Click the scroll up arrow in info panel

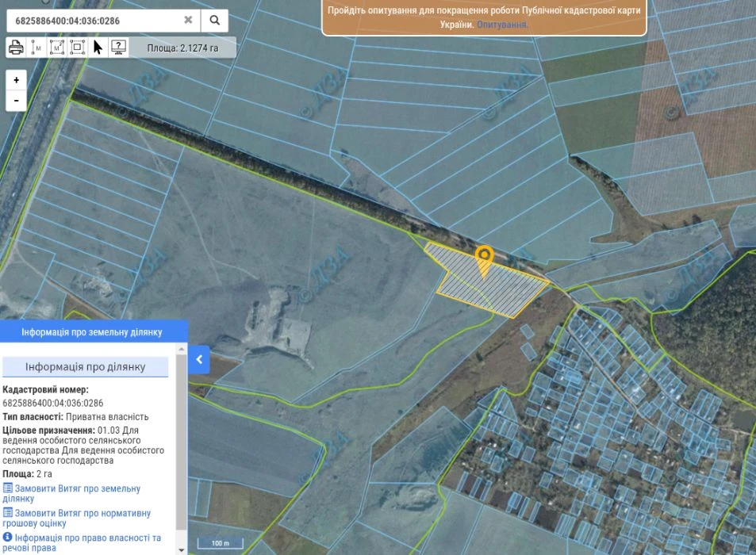pos(182,348)
